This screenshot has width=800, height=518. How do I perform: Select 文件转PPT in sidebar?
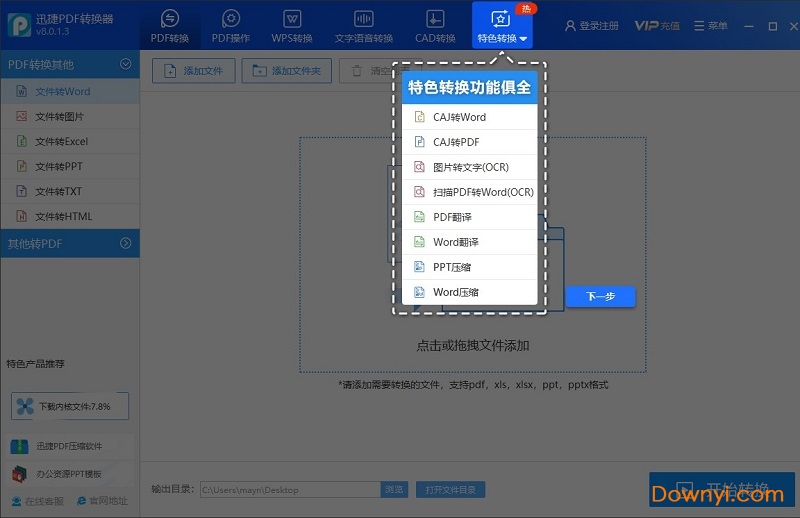70,166
